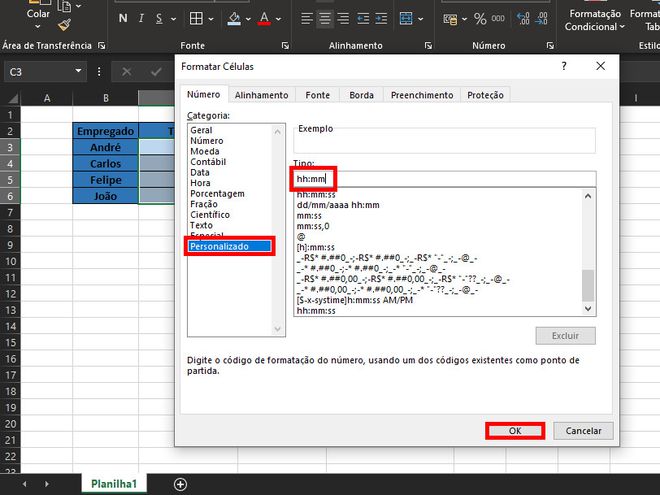This screenshot has height=495, width=660.
Task: Select column A header
Action: (x=47, y=98)
